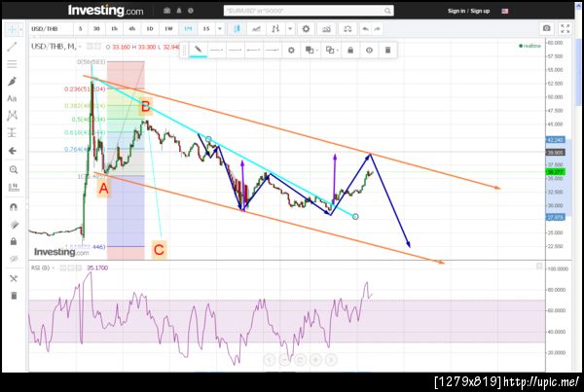The image size is (584, 392).
Task: Activate the zoom-in magnifier tool
Action: 13,170
